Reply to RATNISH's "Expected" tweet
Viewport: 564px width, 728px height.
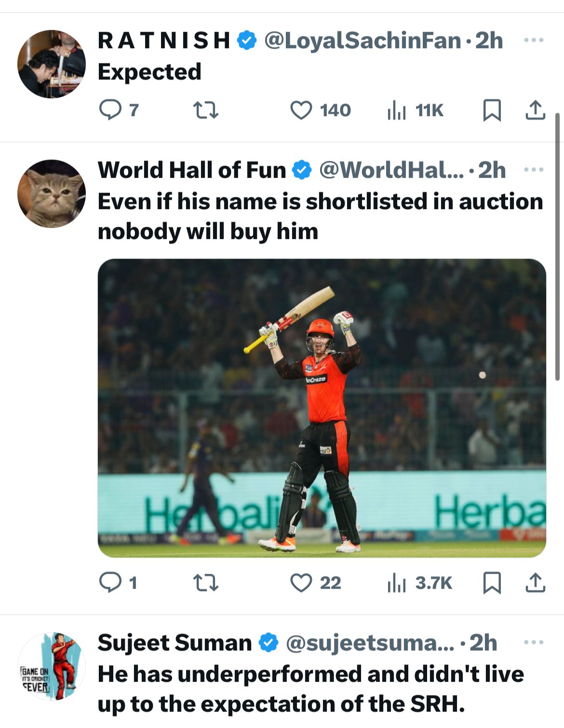point(110,110)
